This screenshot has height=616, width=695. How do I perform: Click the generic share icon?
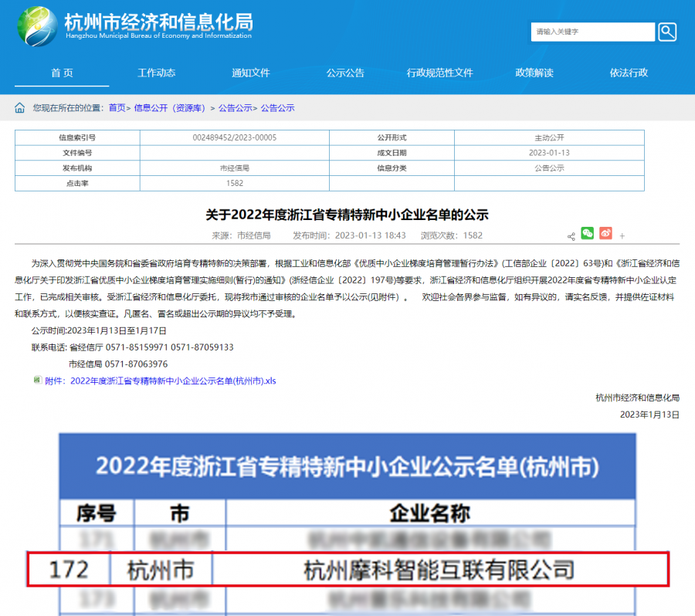(571, 237)
